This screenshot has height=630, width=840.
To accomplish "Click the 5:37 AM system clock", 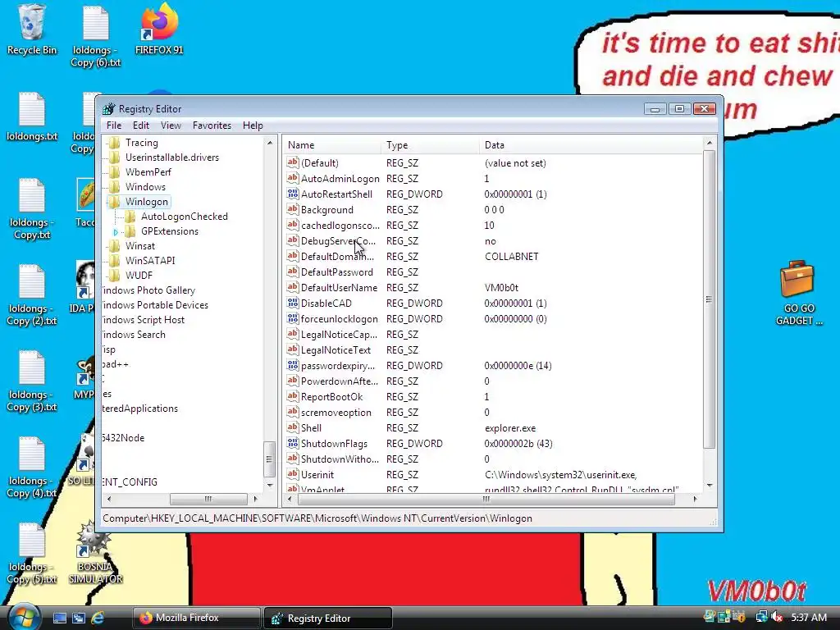I will [809, 617].
